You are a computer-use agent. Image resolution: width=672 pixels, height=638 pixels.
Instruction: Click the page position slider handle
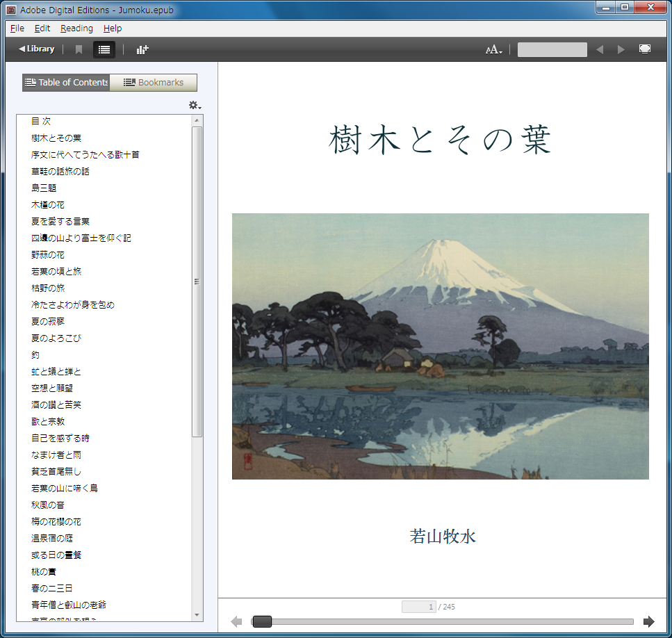(x=262, y=621)
